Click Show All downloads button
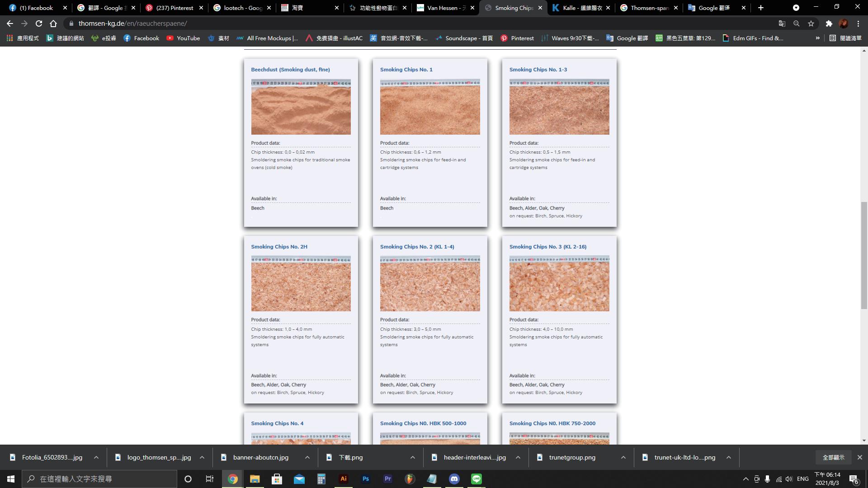 833,457
